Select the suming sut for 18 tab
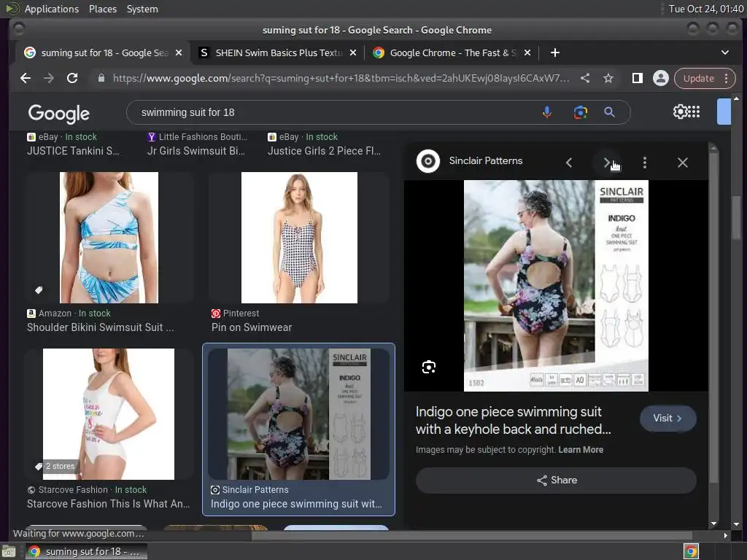 [x=104, y=52]
